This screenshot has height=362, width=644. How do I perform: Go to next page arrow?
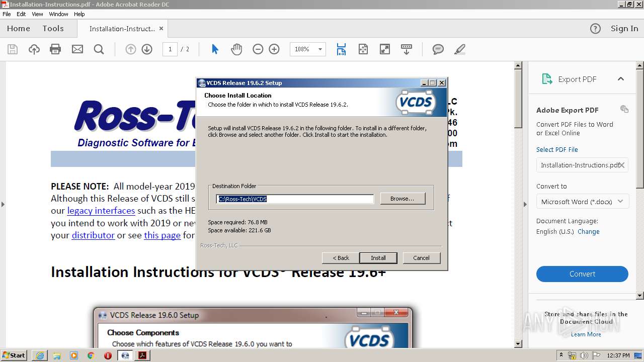pyautogui.click(x=147, y=49)
